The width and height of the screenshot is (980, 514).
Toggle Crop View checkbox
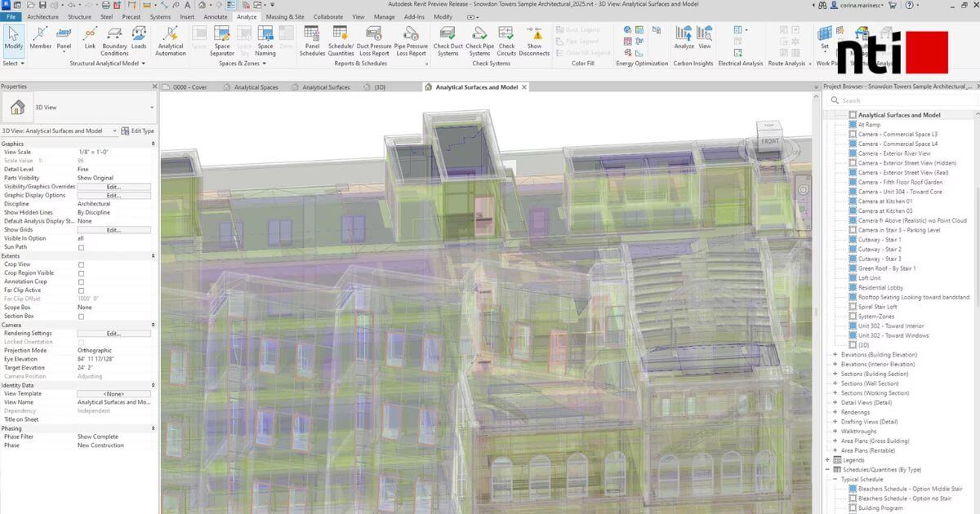pyautogui.click(x=81, y=264)
